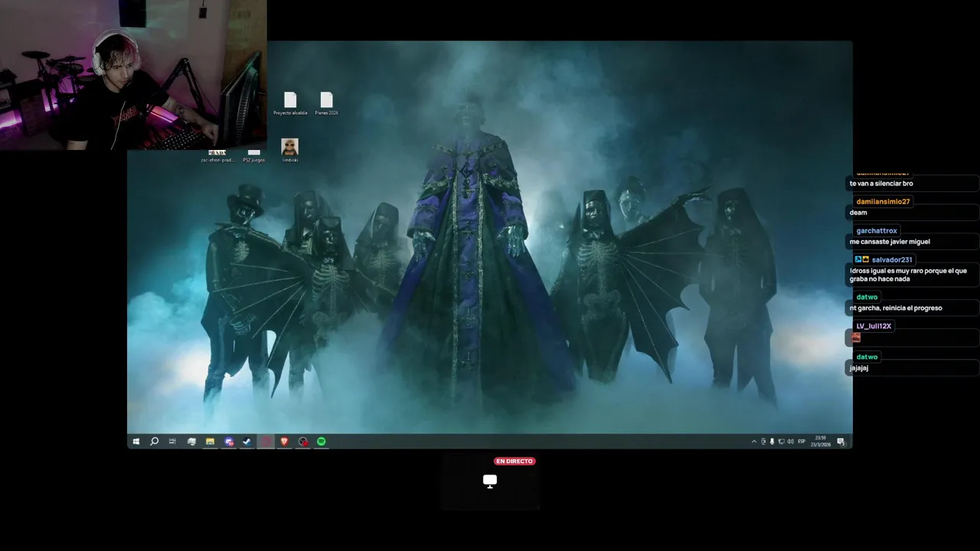The image size is (980, 551).
Task: Select the zac-efron-prad image file
Action: (x=217, y=155)
